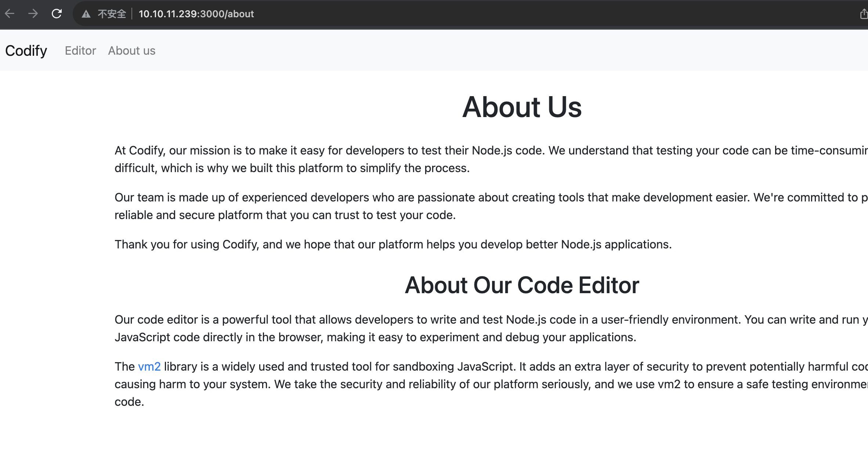Click the browser back arrow

pos(10,14)
